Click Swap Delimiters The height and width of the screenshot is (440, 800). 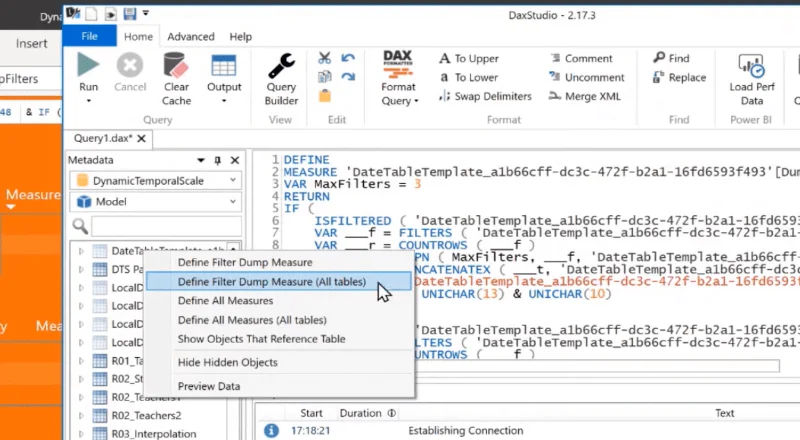[x=485, y=96]
